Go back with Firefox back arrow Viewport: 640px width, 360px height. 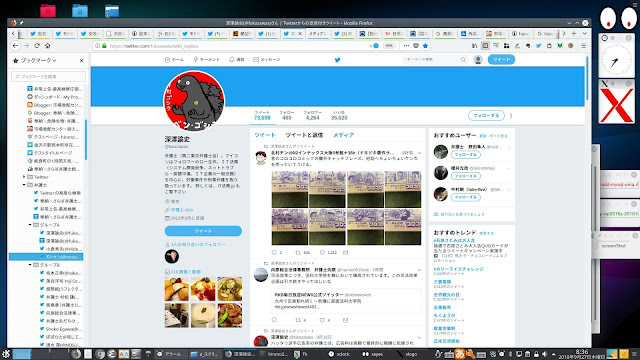coord(15,46)
